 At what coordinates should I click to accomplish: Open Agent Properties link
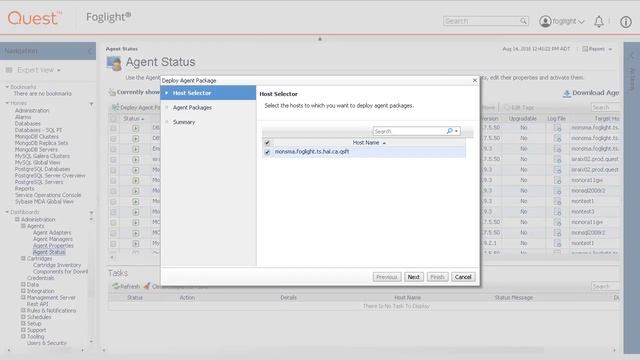(x=53, y=246)
